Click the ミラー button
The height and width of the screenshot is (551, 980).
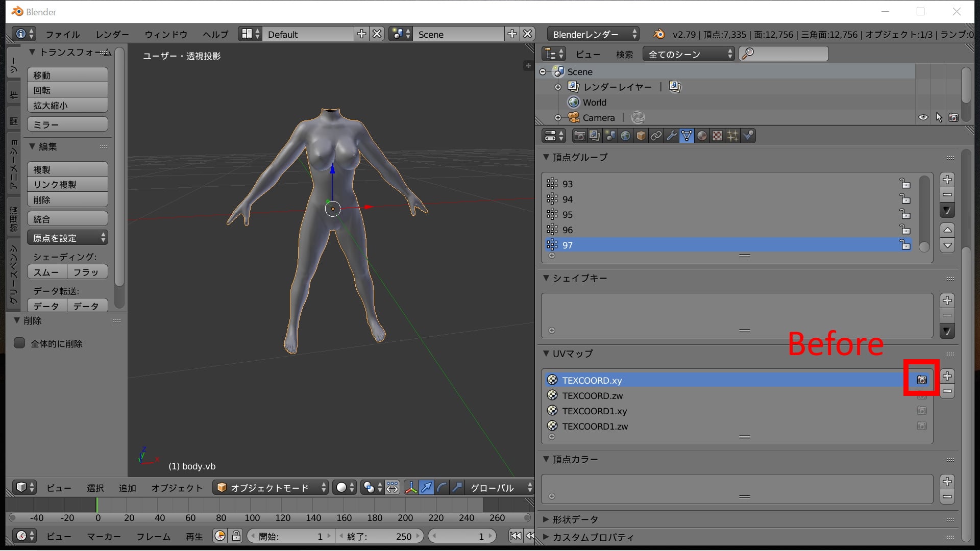[67, 124]
